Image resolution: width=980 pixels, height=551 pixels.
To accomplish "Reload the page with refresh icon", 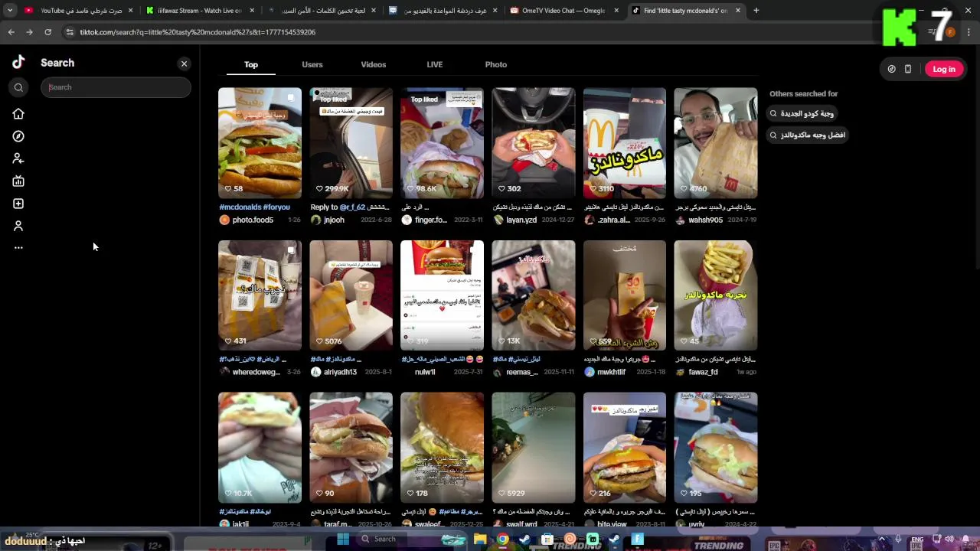I will pos(47,32).
